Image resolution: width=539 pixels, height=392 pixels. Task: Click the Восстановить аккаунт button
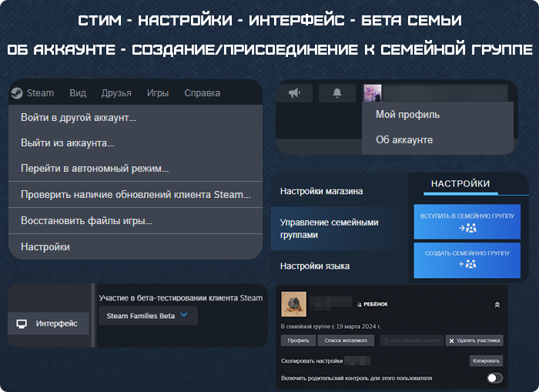click(x=411, y=340)
